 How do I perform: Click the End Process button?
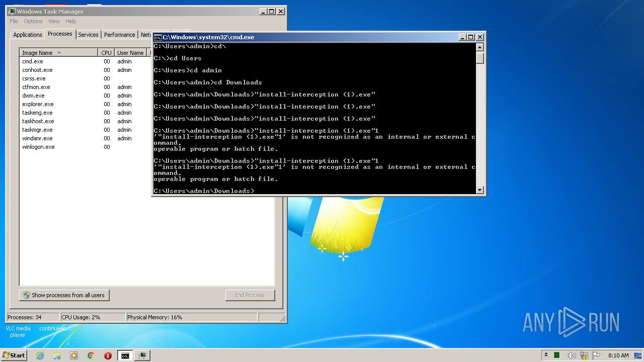click(x=250, y=295)
